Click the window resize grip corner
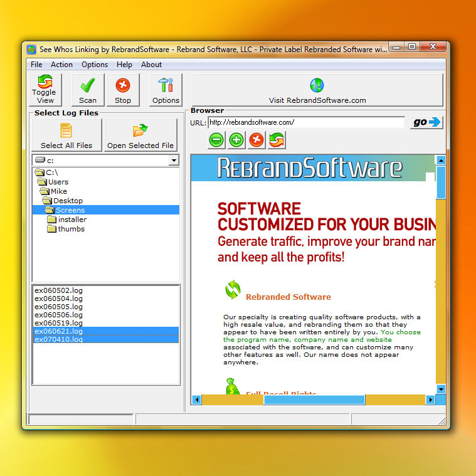Viewport: 476px width, 476px height. click(442, 421)
